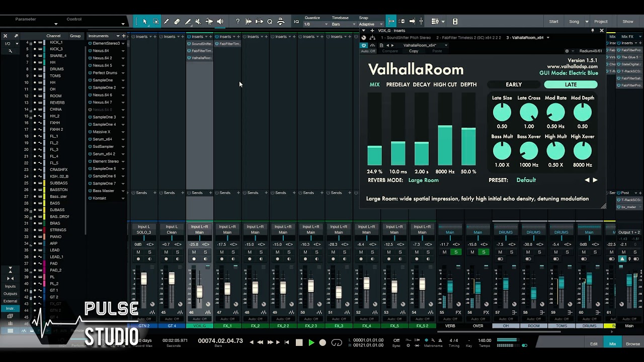Toggle visibility dot of STRINGS channel
644x362 pixels.
tap(35, 230)
